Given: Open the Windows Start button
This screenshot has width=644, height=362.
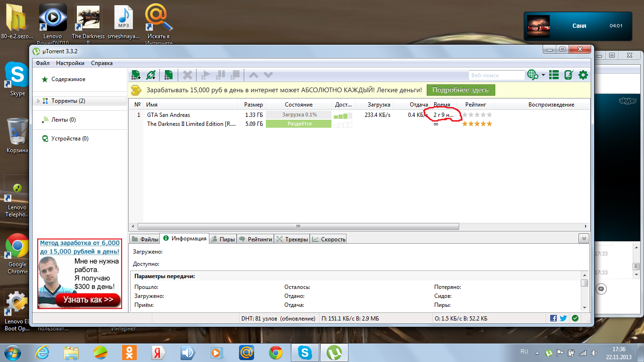Looking at the screenshot, I should 14,352.
